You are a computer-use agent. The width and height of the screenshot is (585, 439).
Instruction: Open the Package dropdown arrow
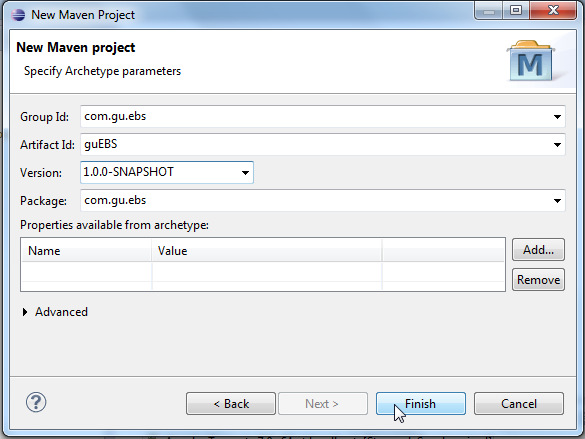(557, 201)
